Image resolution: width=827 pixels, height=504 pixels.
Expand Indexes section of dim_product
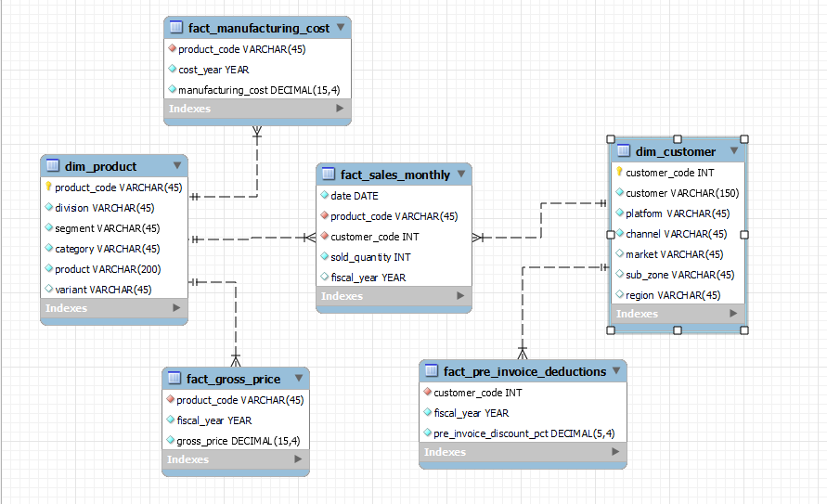176,307
